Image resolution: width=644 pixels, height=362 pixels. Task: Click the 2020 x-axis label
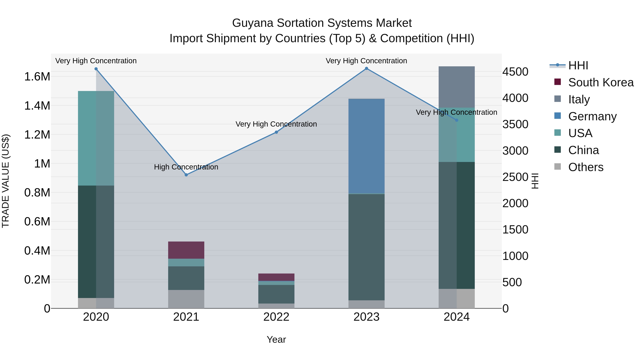tap(96, 317)
